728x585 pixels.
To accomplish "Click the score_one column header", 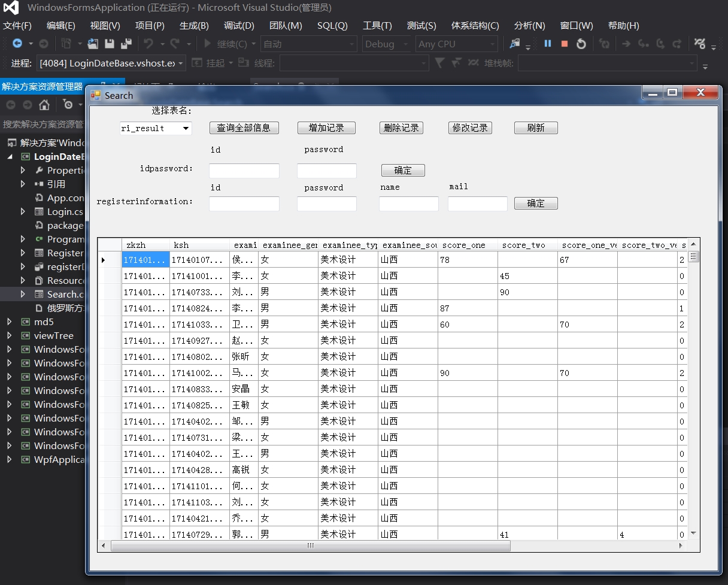I will click(x=468, y=245).
